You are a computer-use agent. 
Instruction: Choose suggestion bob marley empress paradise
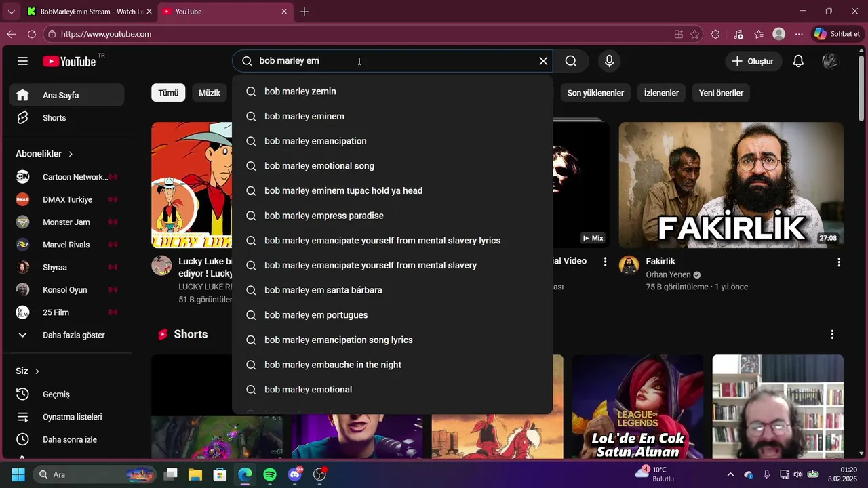(392, 216)
